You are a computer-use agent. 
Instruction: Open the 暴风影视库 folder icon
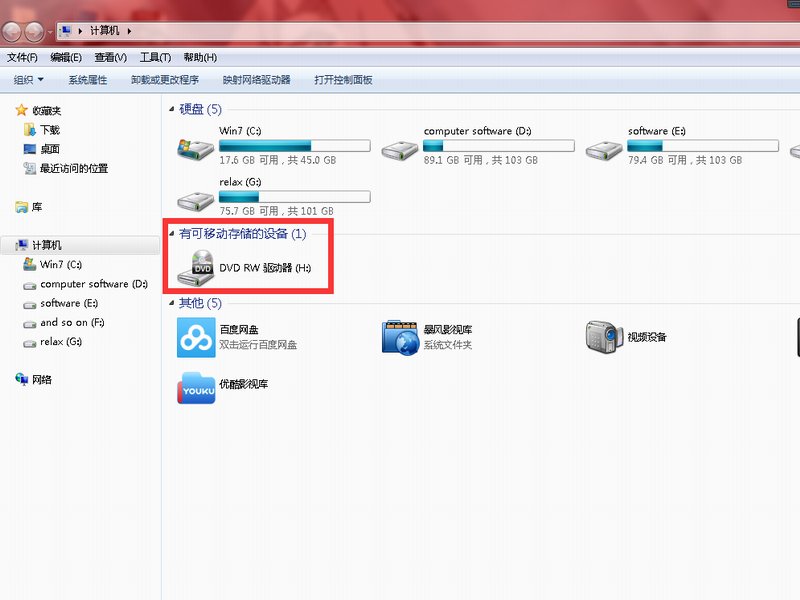click(400, 337)
